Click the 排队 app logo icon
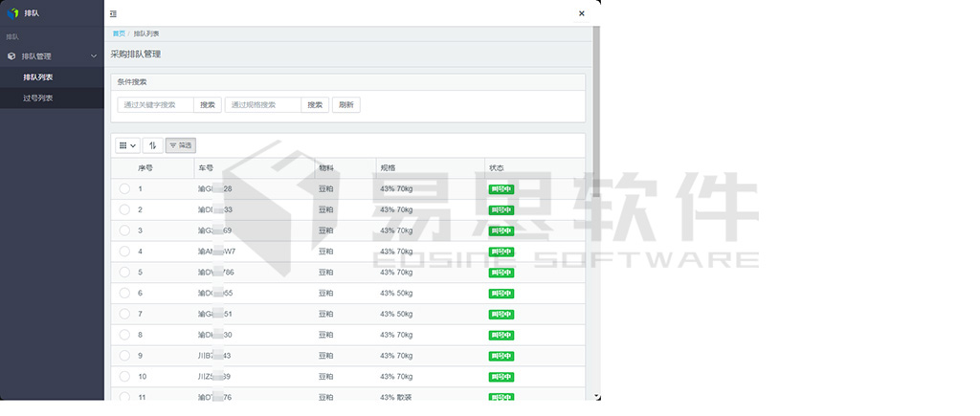The height and width of the screenshot is (416, 980). click(x=12, y=13)
